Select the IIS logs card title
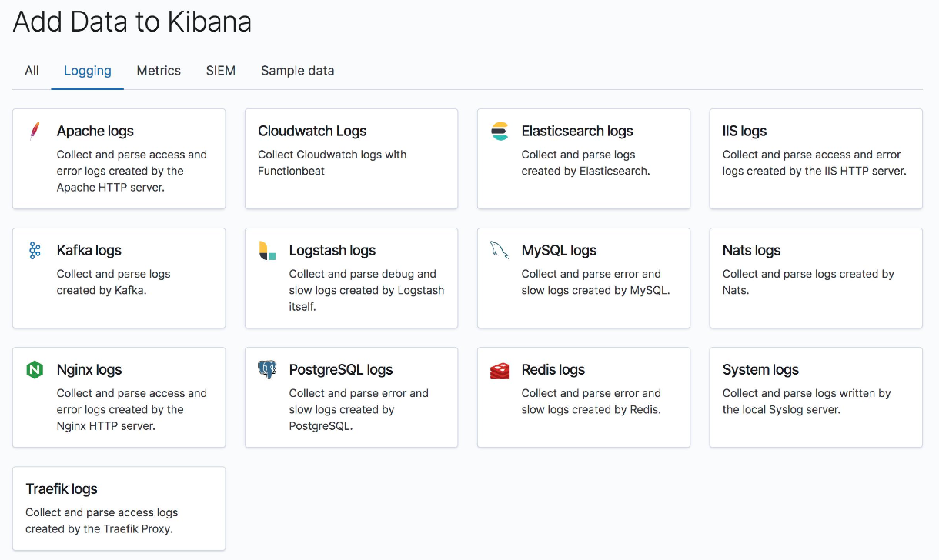This screenshot has width=939, height=560. (745, 132)
